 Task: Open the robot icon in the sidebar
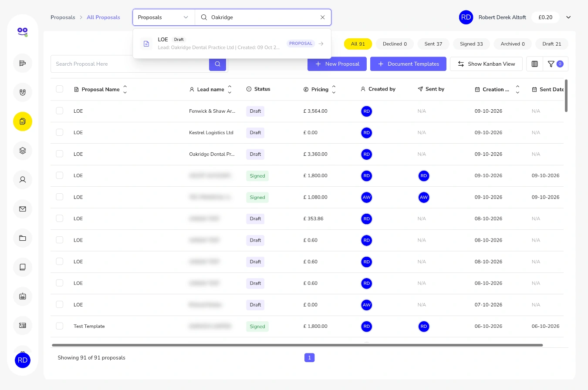[23, 296]
